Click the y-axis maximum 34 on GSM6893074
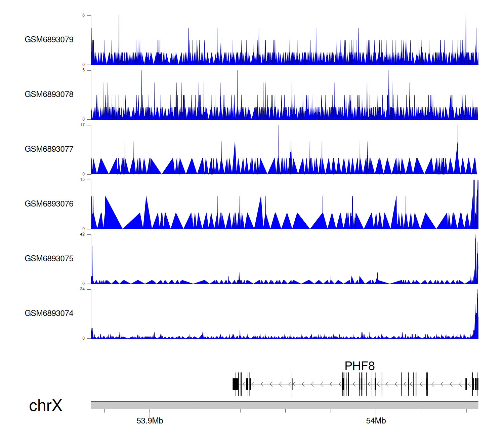Viewport: 504px width, 444px height. pyautogui.click(x=82, y=289)
